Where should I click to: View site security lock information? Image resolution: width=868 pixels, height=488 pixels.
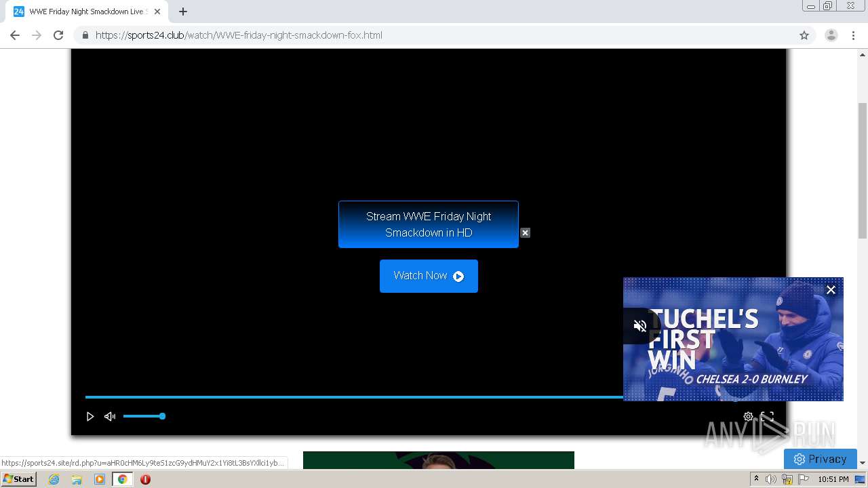[x=85, y=35]
